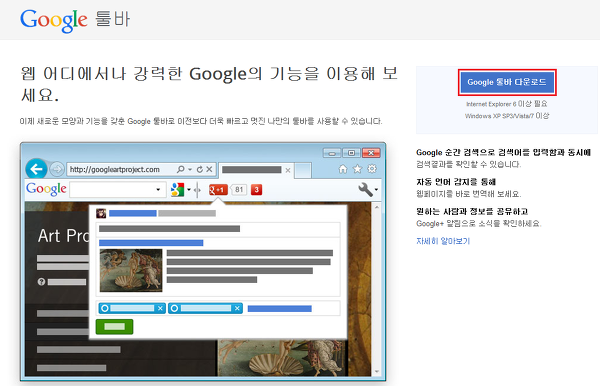600x386 pixels.
Task: Open the toolbar search box dropdown arrow
Action: (x=158, y=190)
